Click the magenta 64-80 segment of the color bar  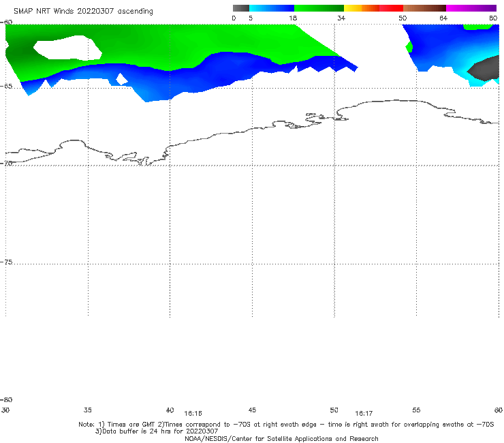471,8
